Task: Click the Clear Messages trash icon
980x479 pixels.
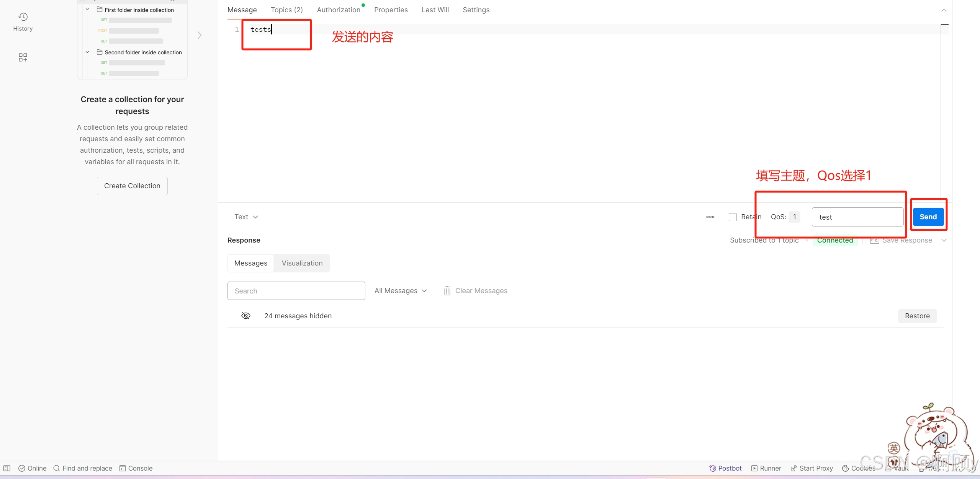Action: click(x=447, y=291)
